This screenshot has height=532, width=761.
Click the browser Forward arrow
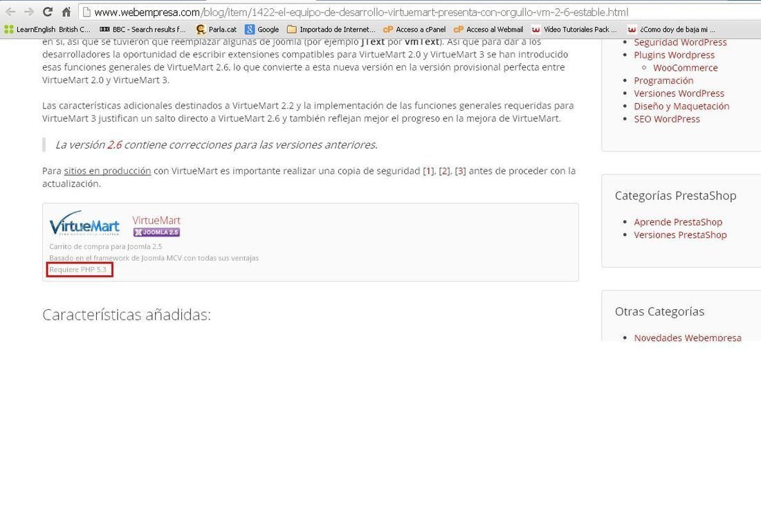point(28,12)
